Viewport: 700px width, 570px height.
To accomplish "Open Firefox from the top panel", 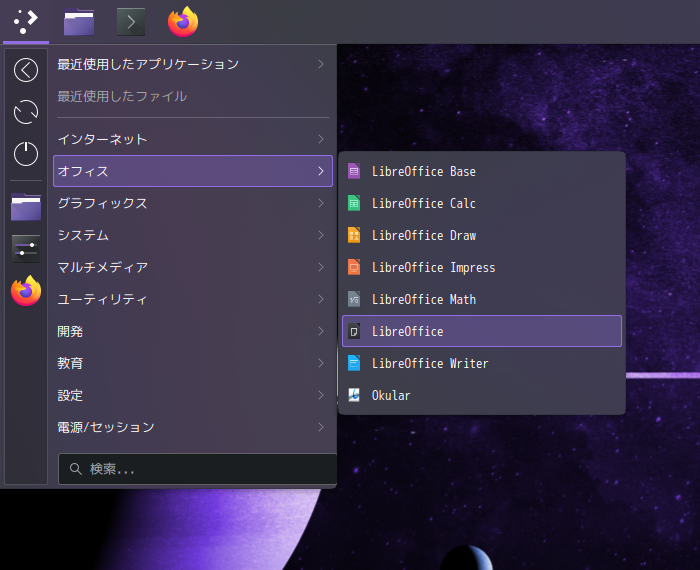I will 183,21.
